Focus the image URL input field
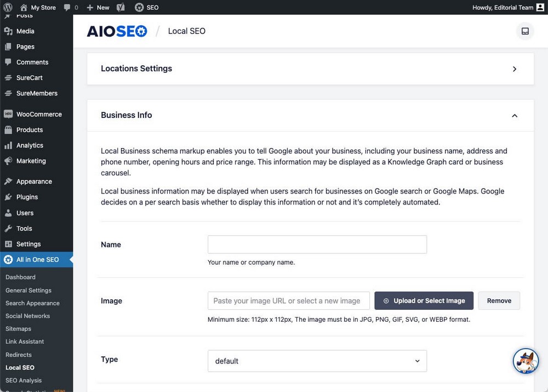This screenshot has height=392, width=548. coord(288,300)
